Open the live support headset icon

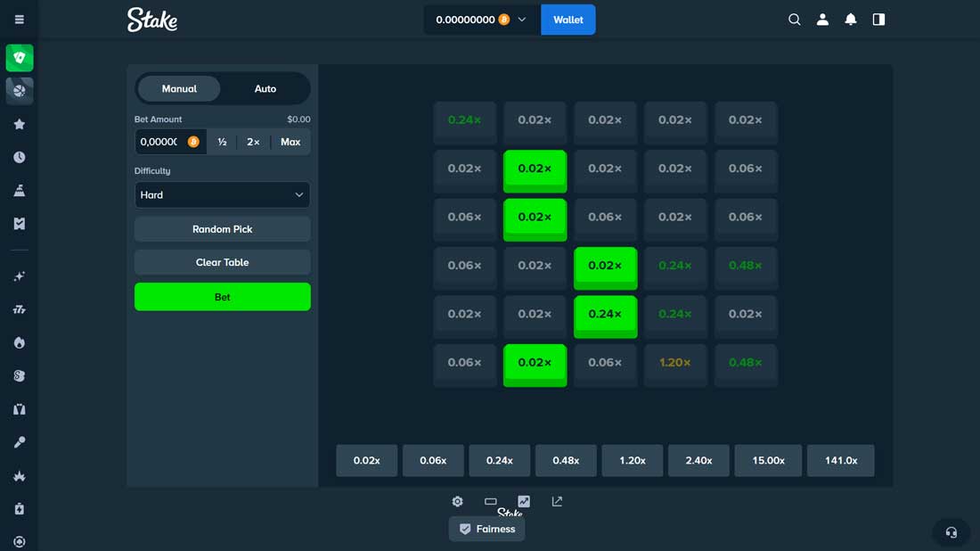point(951,532)
